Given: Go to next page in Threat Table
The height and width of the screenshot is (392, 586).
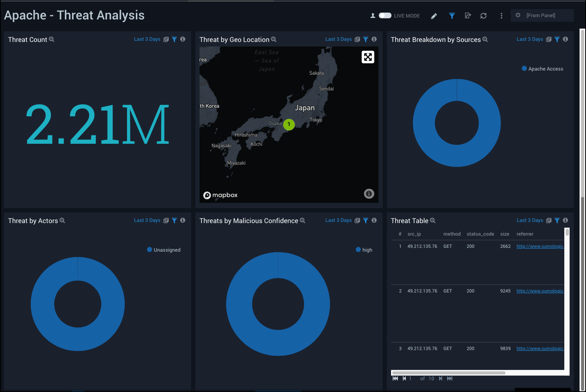Looking at the screenshot, I should point(441,379).
